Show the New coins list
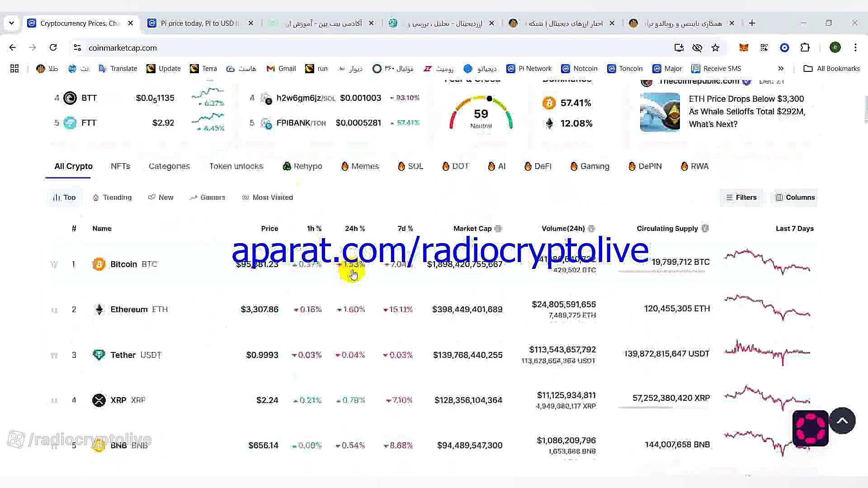The width and height of the screenshot is (868, 488). [161, 197]
